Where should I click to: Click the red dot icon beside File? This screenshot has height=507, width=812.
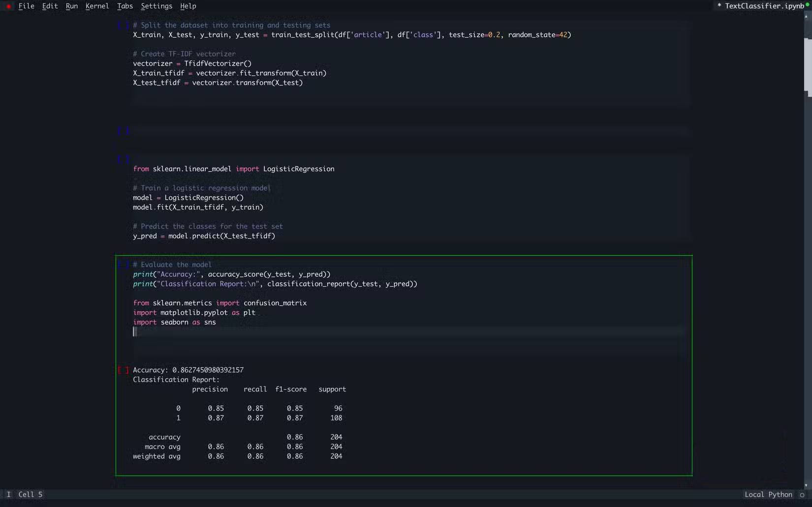[x=8, y=6]
